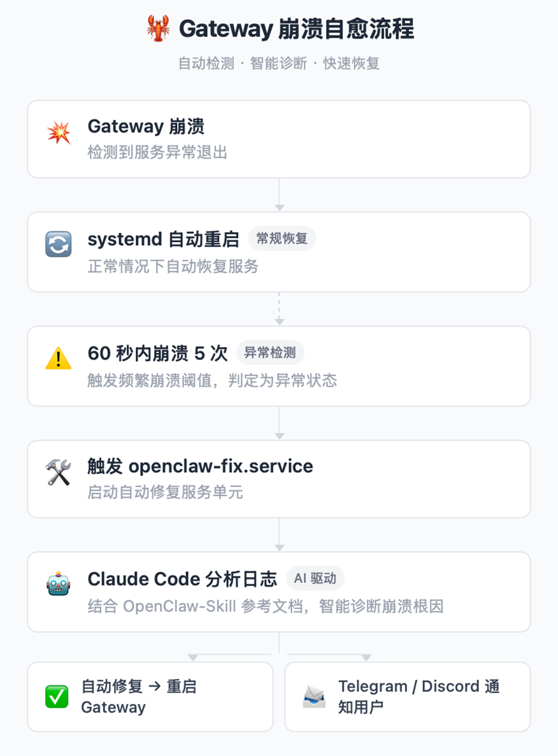The image size is (558, 756).
Task: Click the robot face icon
Action: [x=59, y=585]
